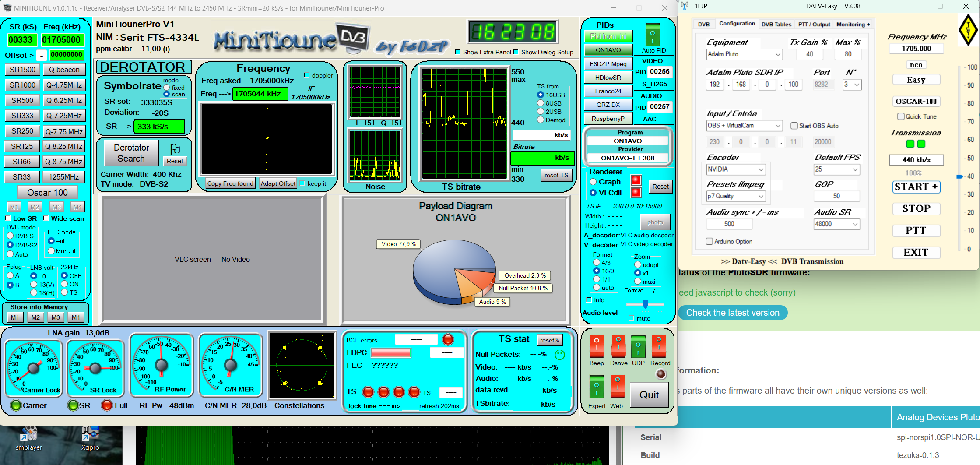
Task: Click the Tx Gain % field showing 40
Action: (809, 54)
